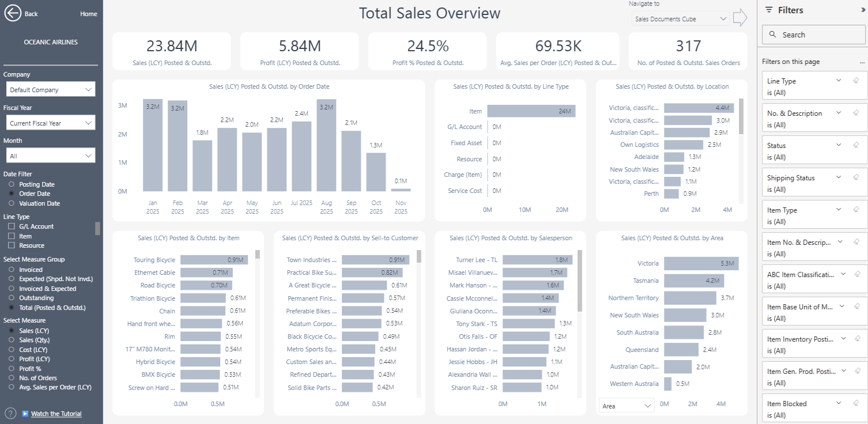Select Profit % measure option
This screenshot has height=424, width=868.
12,369
